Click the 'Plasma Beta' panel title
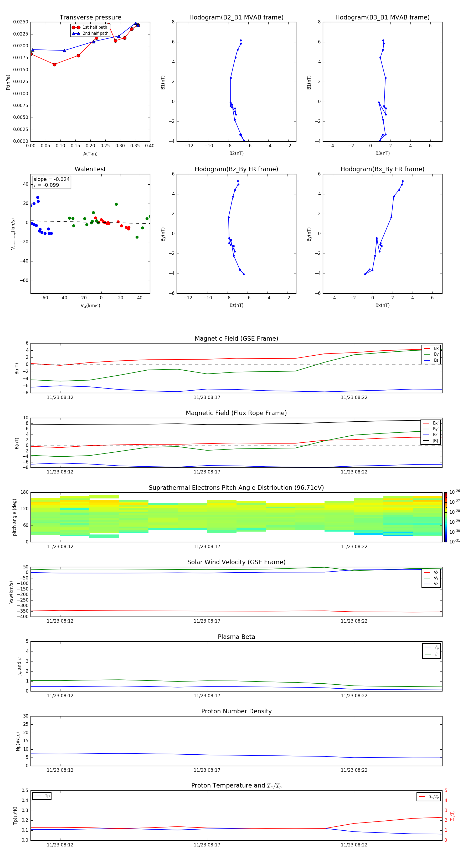Viewport: 473px width, 868px height. [x=236, y=637]
